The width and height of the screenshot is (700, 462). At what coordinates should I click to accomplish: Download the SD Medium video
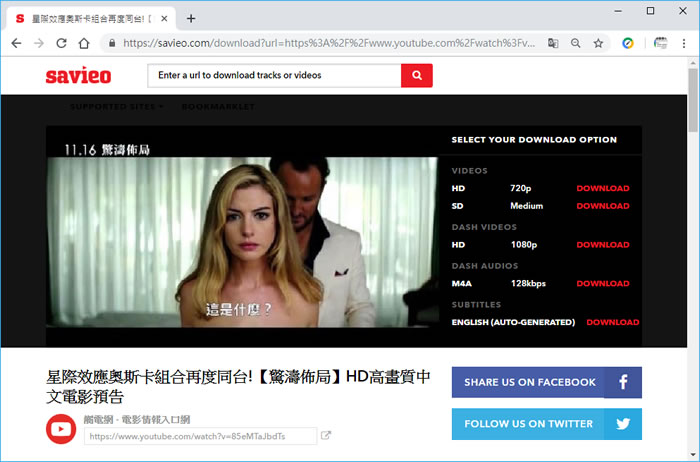603,206
